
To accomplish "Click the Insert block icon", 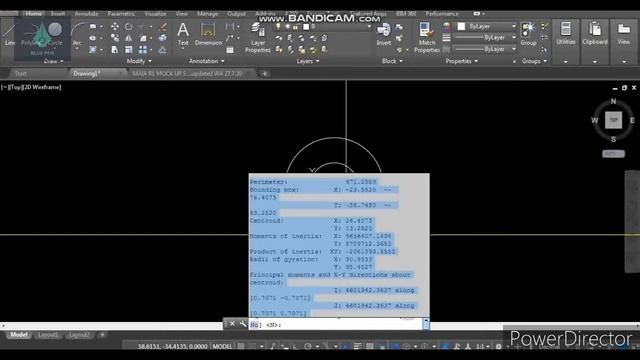I will [x=383, y=33].
